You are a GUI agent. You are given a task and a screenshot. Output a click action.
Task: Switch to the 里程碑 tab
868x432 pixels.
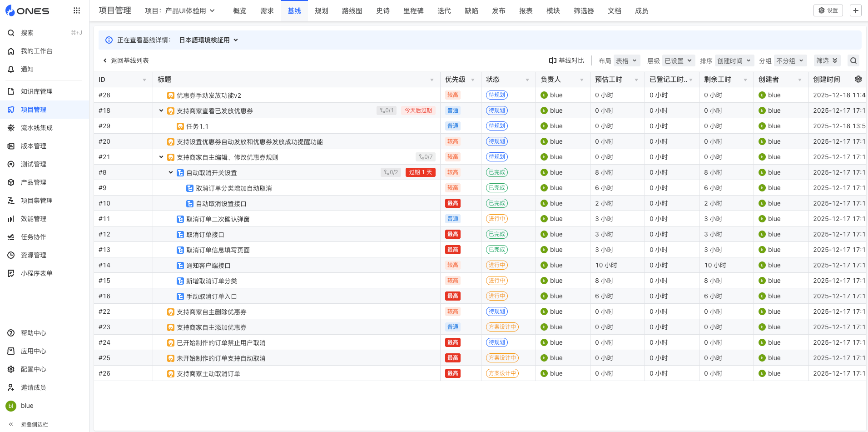(413, 10)
